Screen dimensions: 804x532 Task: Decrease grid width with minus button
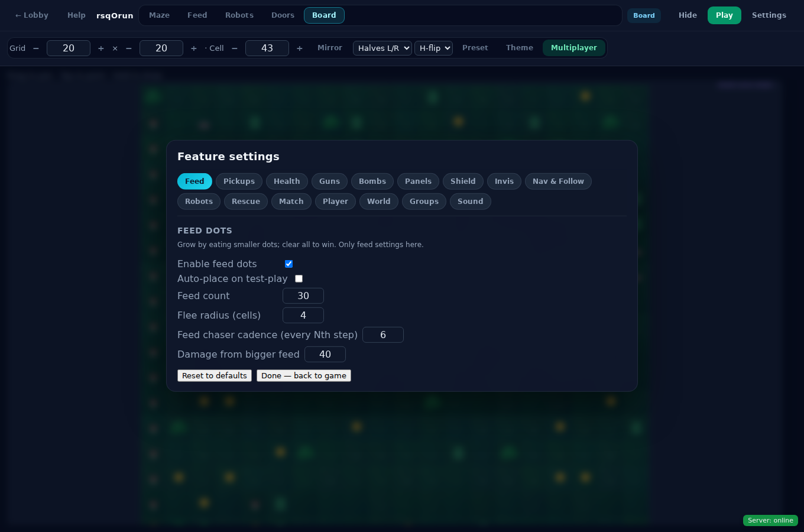36,48
